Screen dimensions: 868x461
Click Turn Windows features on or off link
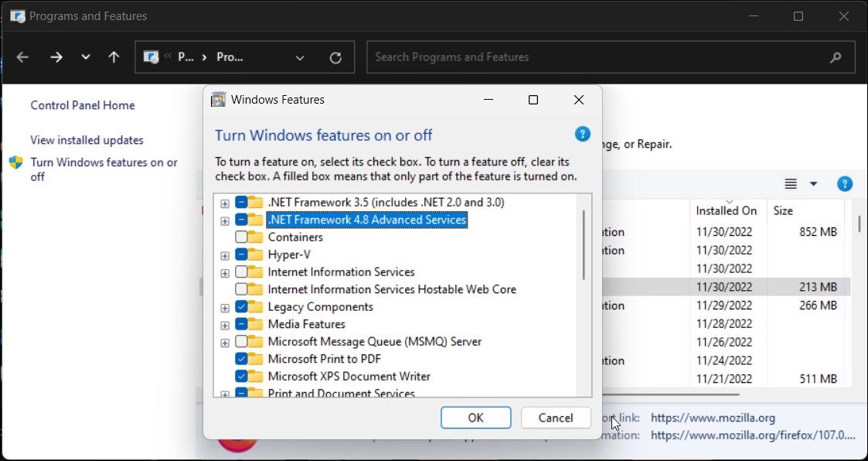point(104,169)
